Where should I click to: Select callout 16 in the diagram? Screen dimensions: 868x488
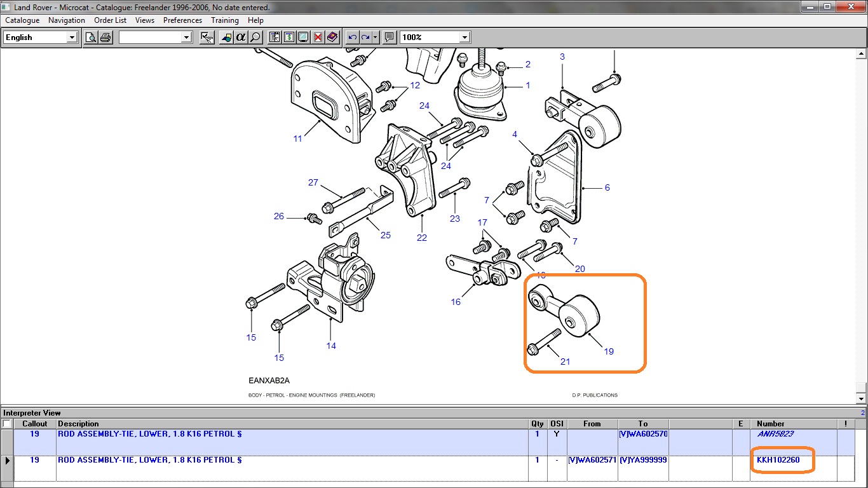click(x=456, y=302)
